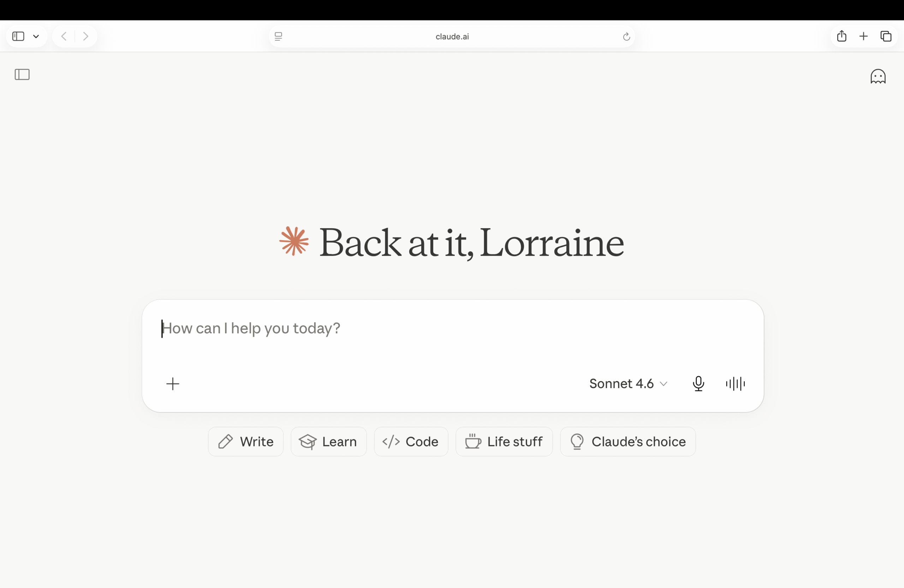904x588 pixels.
Task: Go forward with Safari forward arrow
Action: point(86,36)
